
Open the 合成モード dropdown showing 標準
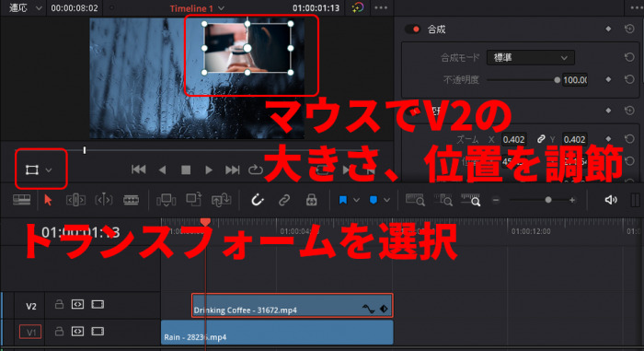pos(530,58)
